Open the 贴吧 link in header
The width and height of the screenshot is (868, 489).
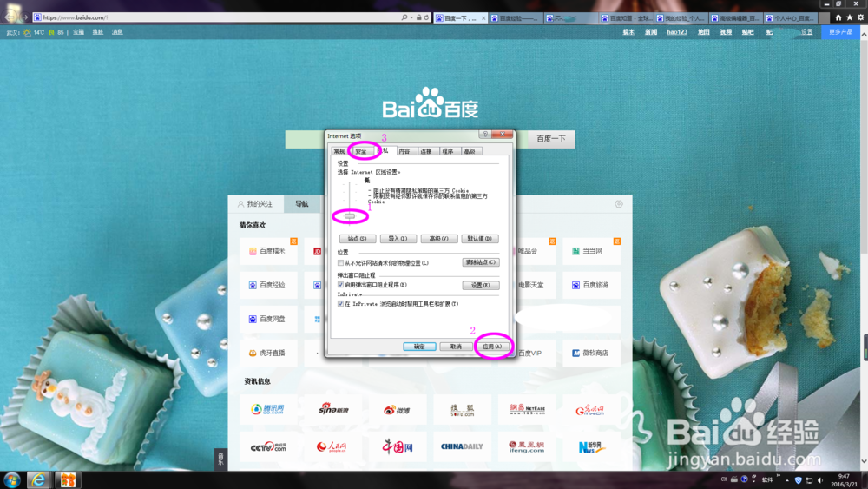coord(748,32)
